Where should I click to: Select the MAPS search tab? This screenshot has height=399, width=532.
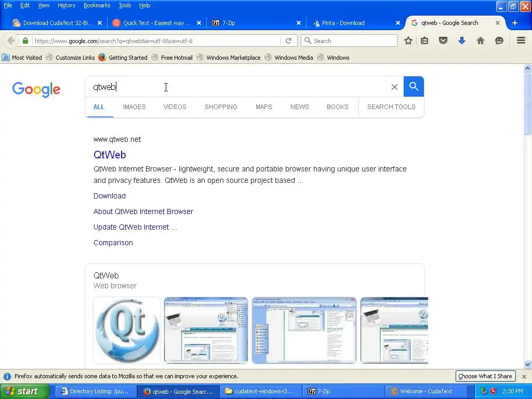tap(263, 107)
